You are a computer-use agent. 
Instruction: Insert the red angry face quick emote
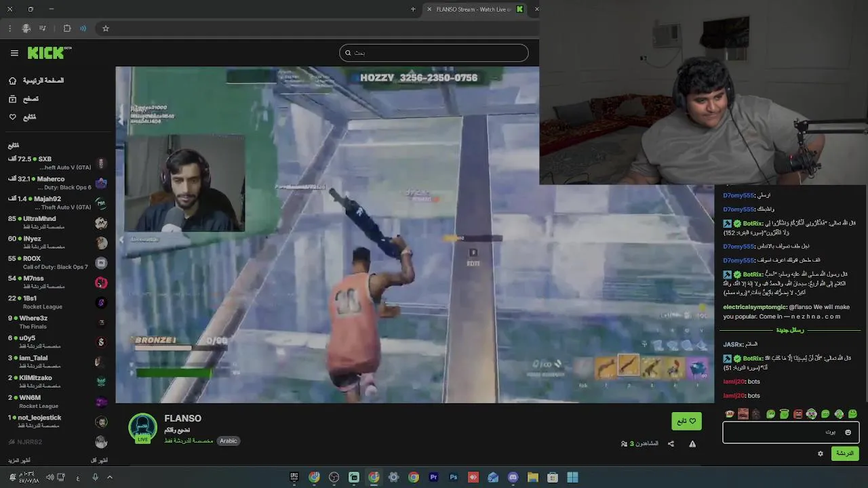pyautogui.click(x=798, y=413)
